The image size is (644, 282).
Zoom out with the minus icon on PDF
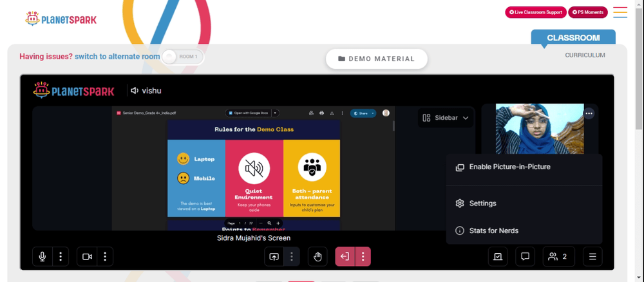tap(261, 223)
